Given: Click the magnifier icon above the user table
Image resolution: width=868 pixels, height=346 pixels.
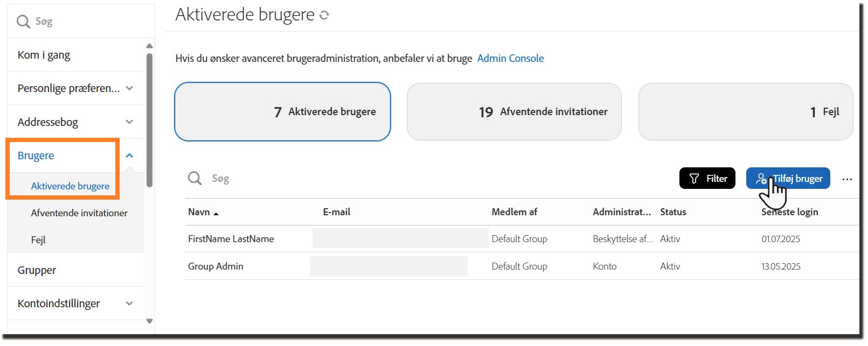Looking at the screenshot, I should [x=195, y=178].
